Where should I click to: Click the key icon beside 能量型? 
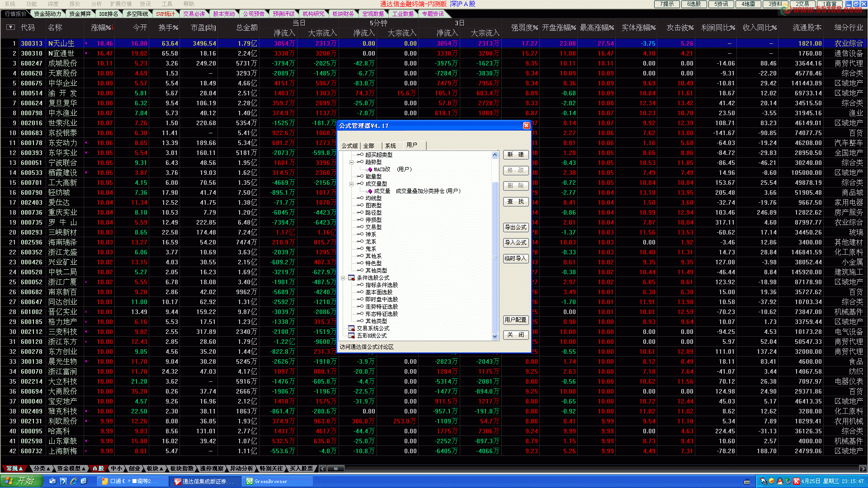coord(360,177)
